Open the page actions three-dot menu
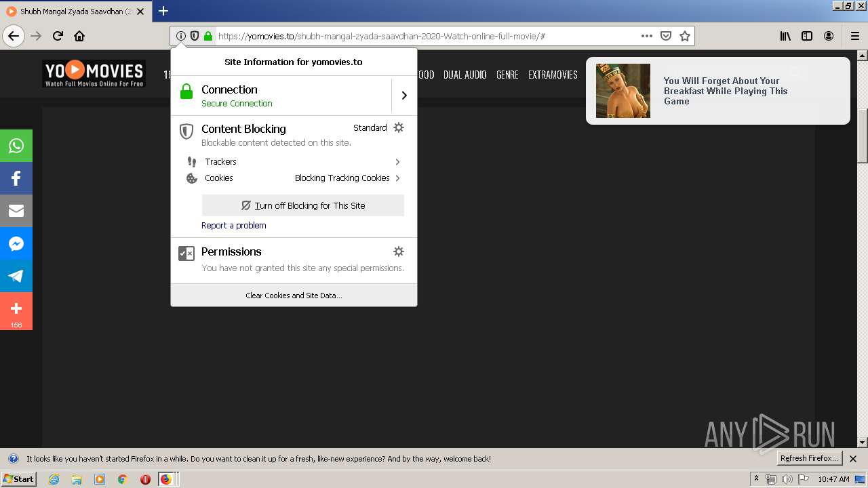868x488 pixels. (x=647, y=36)
